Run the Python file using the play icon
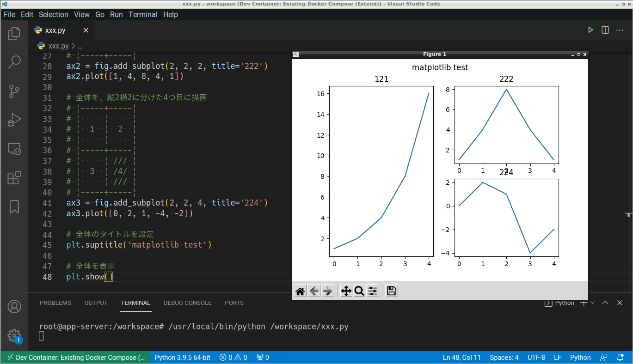Screen dimensions: 633x364 pyautogui.click(x=590, y=30)
